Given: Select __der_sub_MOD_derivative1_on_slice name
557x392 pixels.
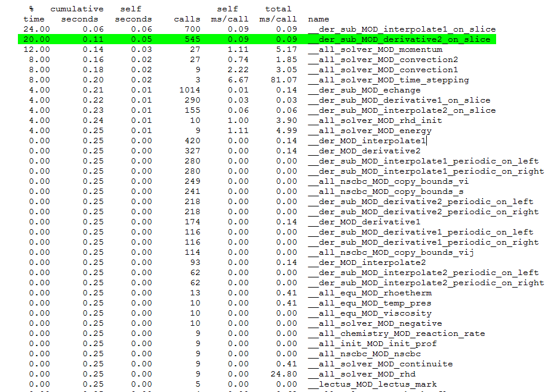Looking at the screenshot, I should click(399, 100).
